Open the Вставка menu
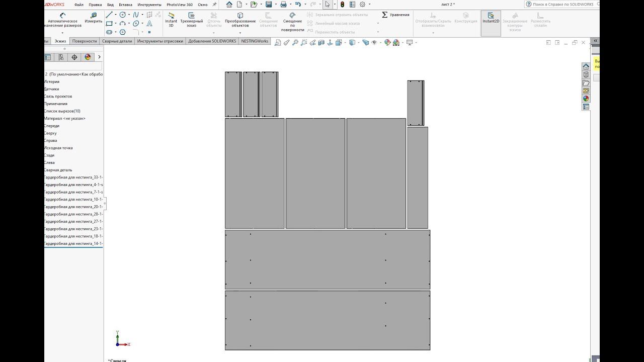 [125, 5]
